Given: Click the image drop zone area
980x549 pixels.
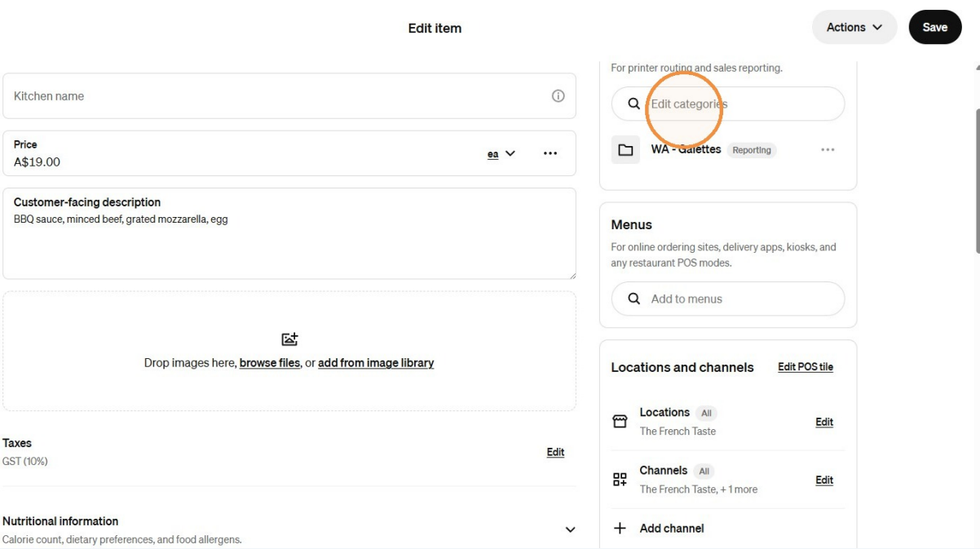Looking at the screenshot, I should pyautogui.click(x=289, y=351).
